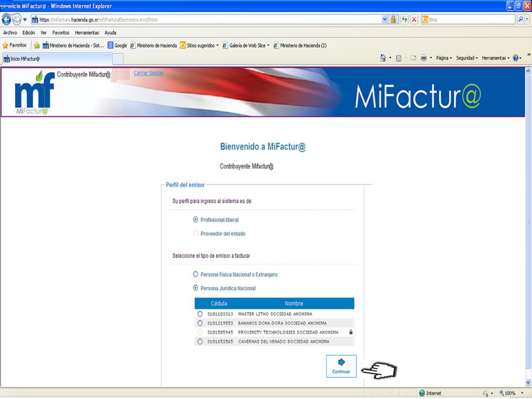
Task: Click the Continuar button
Action: click(341, 366)
